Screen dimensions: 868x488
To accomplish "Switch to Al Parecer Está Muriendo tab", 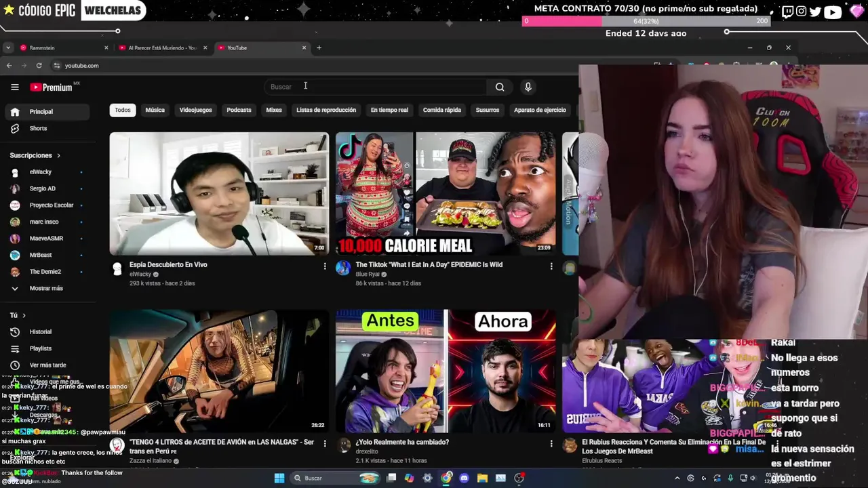I will click(161, 48).
